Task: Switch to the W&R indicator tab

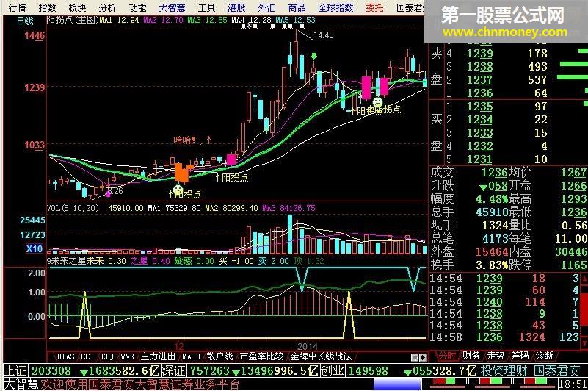Action: point(128,356)
